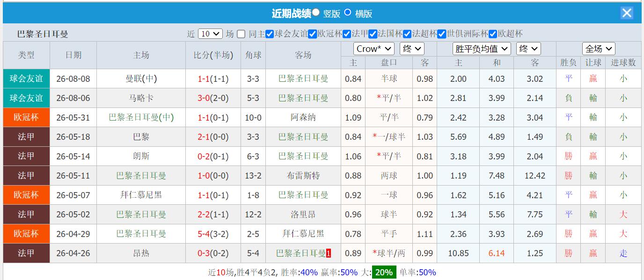Toggle the 法国杯 competition checkbox

(x=373, y=34)
